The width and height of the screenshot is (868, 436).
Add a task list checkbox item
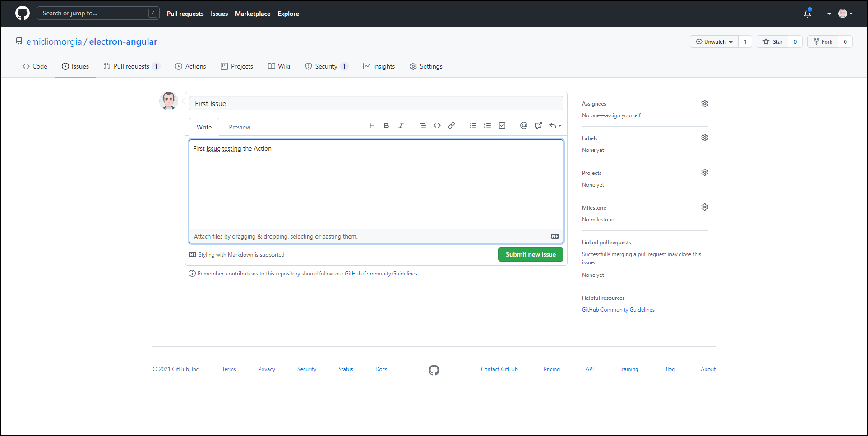click(502, 126)
